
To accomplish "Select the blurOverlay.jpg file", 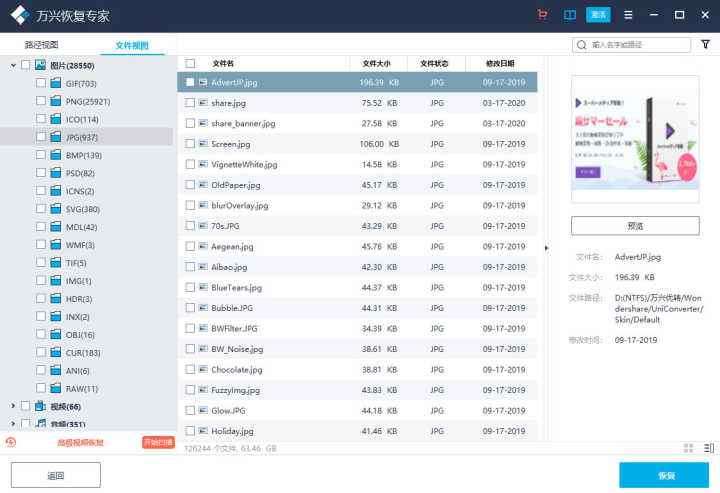I will 357,205.
